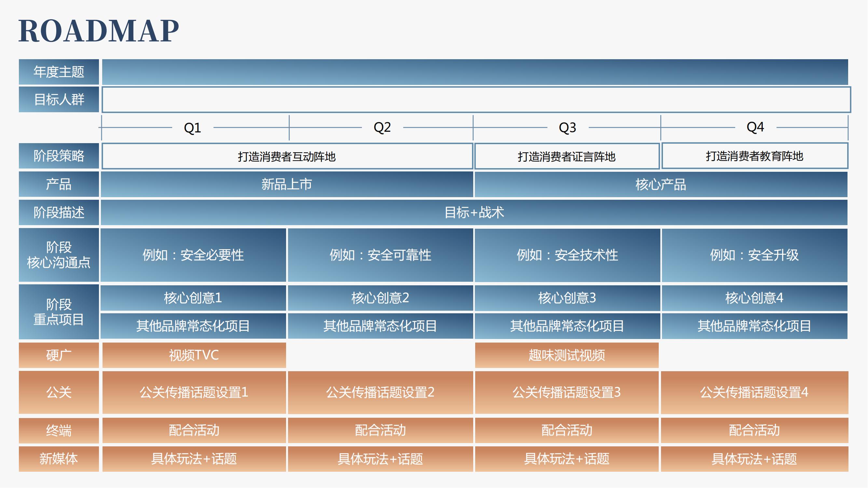This screenshot has height=488, width=868.
Task: Click the 趣味测试视频 cell
Action: 567,355
